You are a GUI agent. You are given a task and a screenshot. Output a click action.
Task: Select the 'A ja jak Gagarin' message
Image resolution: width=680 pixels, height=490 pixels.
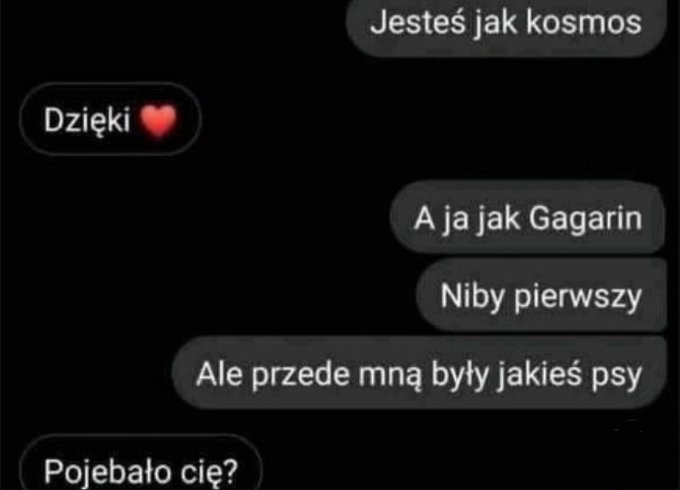(x=528, y=218)
